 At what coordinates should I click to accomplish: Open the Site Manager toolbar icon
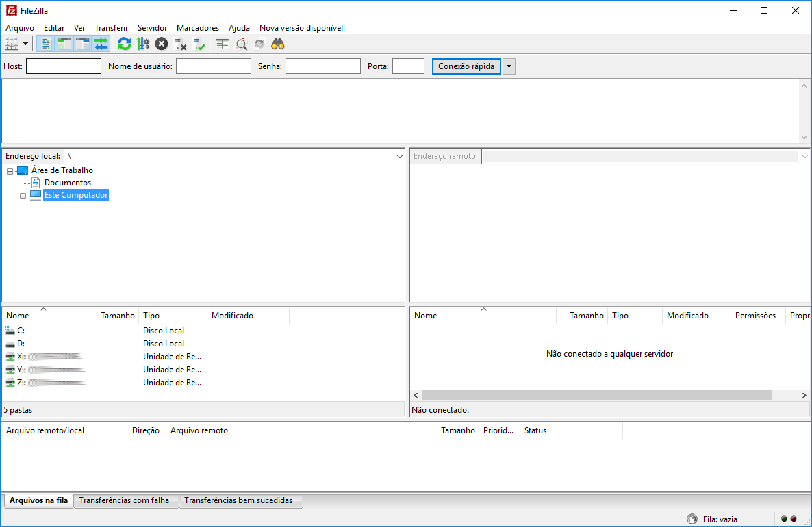pos(12,44)
